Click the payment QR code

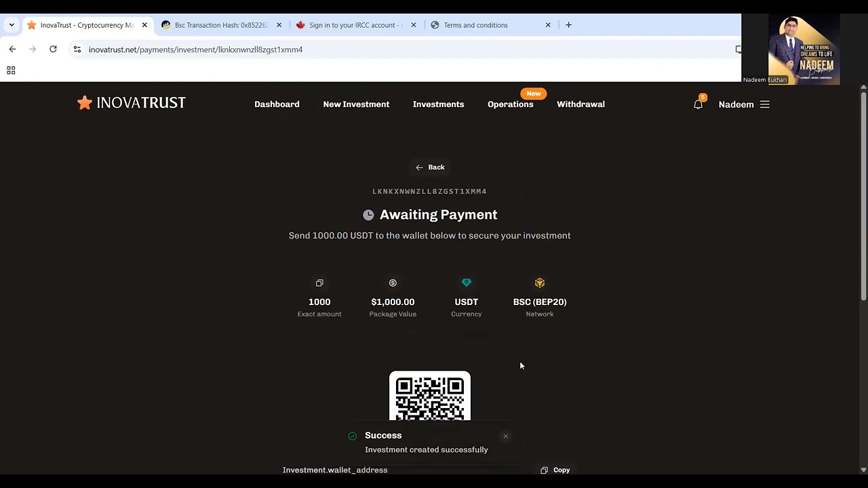pos(430,396)
